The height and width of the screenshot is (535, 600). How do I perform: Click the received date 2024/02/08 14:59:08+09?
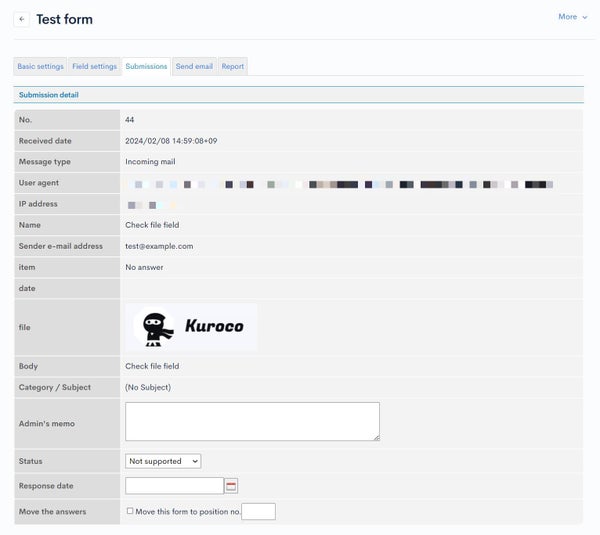point(171,141)
